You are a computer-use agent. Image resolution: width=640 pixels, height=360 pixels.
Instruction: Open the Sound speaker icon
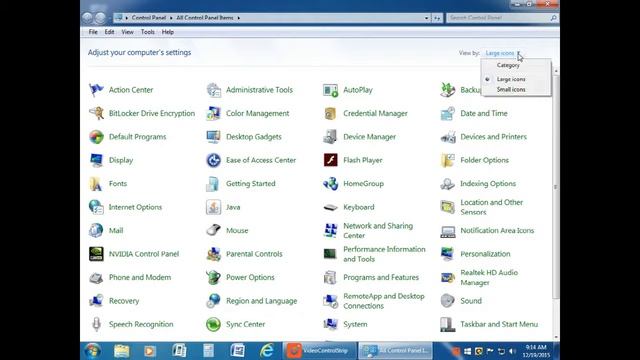448,301
